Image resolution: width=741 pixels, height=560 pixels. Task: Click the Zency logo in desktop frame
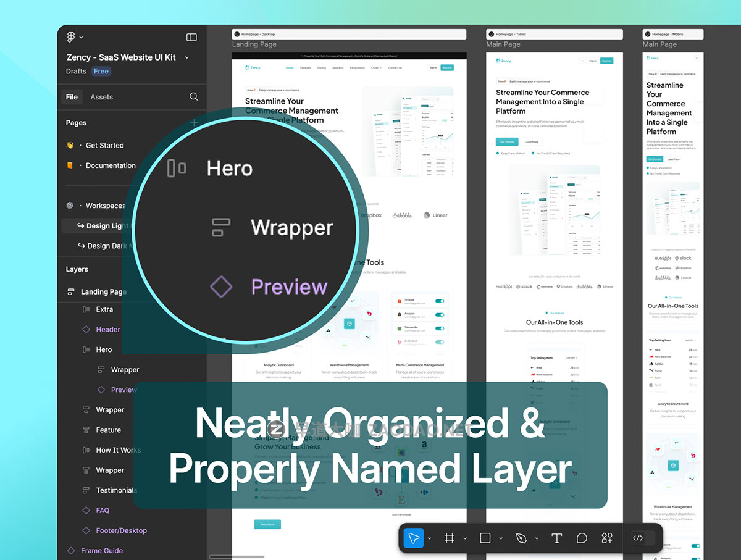tap(253, 67)
